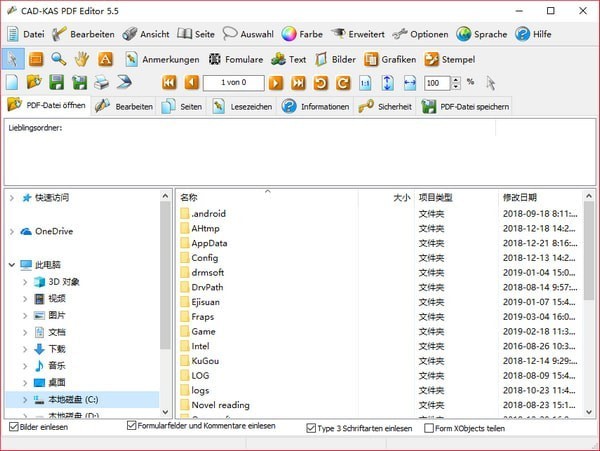Expand the 图片 folder node

click(x=25, y=316)
